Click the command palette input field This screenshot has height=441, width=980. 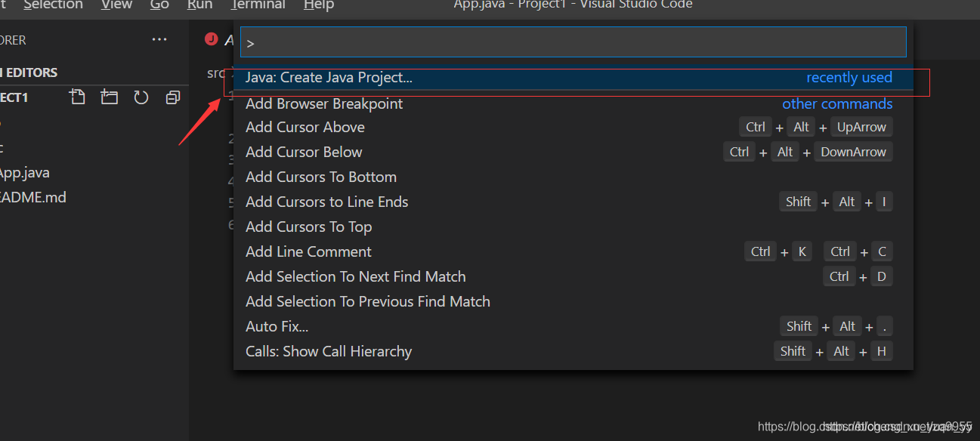(x=573, y=42)
